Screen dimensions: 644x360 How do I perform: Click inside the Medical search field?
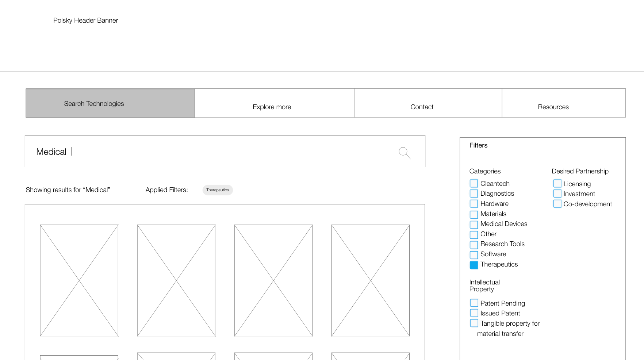[x=225, y=152]
